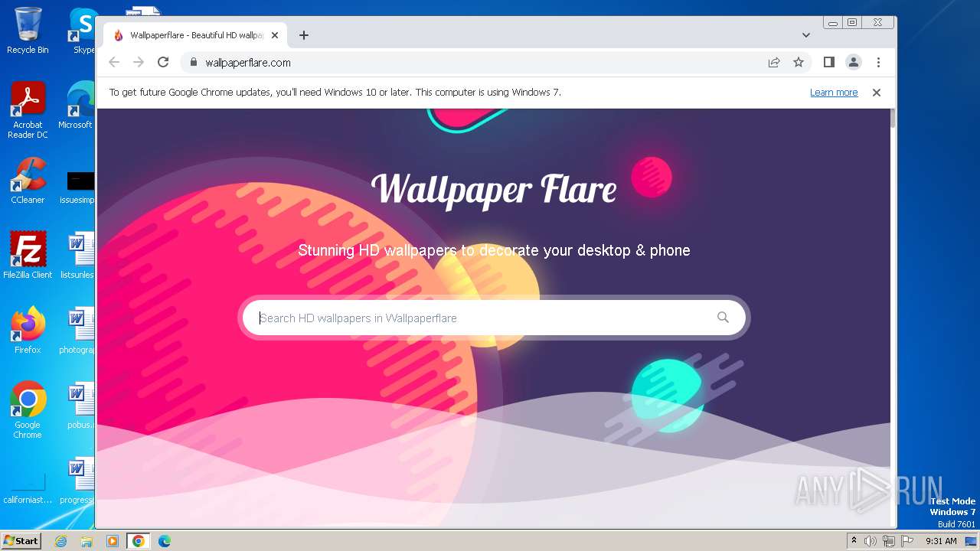980x551 pixels.
Task: Open FileZilla Client desktop shortcut
Action: [x=28, y=256]
